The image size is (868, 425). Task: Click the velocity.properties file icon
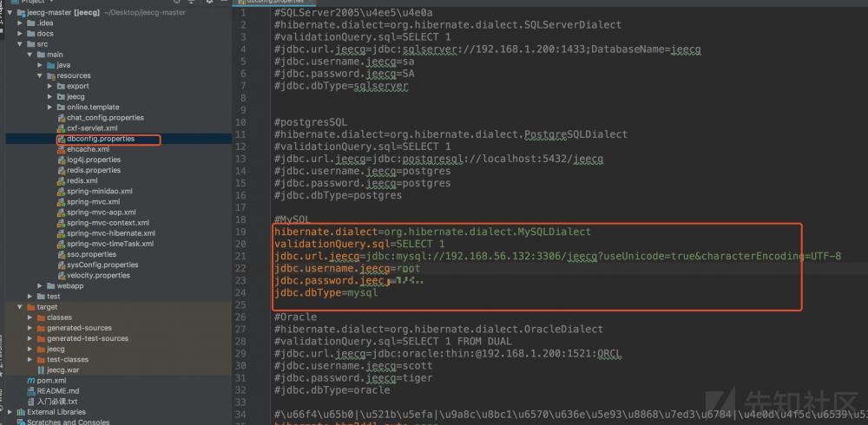click(61, 275)
